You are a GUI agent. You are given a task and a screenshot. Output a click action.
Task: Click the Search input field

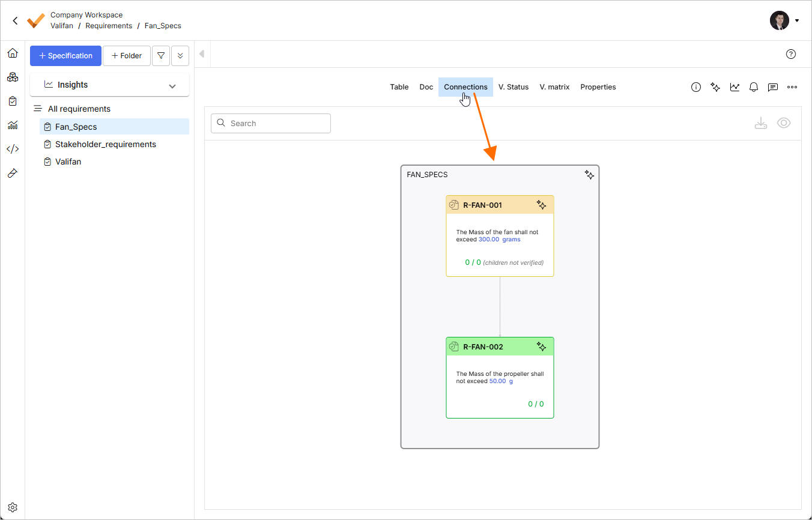271,123
